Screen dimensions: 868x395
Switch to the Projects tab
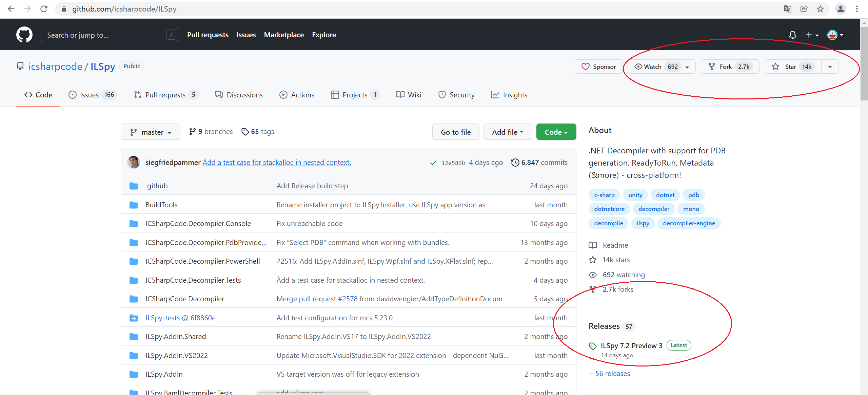pos(355,95)
